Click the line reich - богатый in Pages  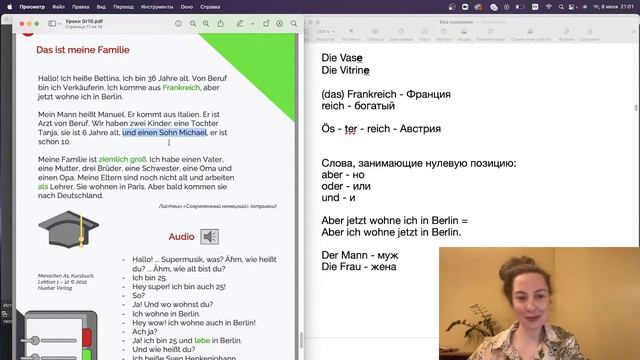358,106
